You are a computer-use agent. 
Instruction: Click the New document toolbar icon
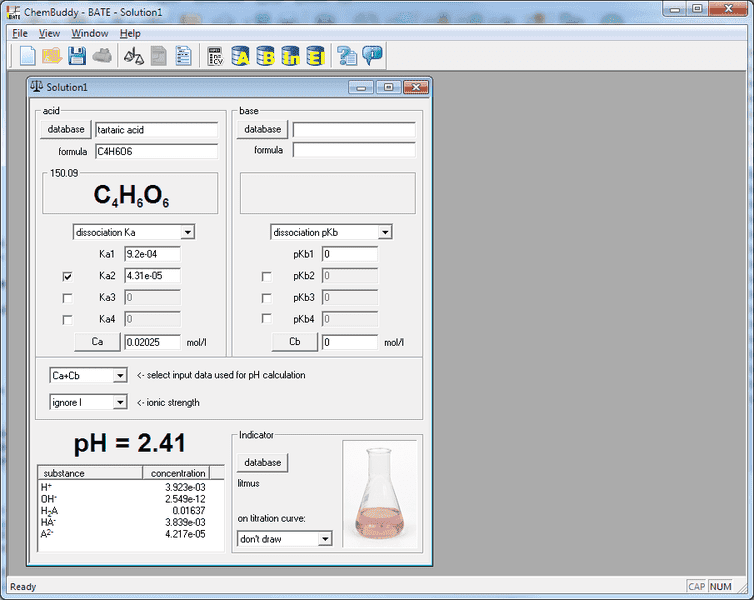(27, 56)
